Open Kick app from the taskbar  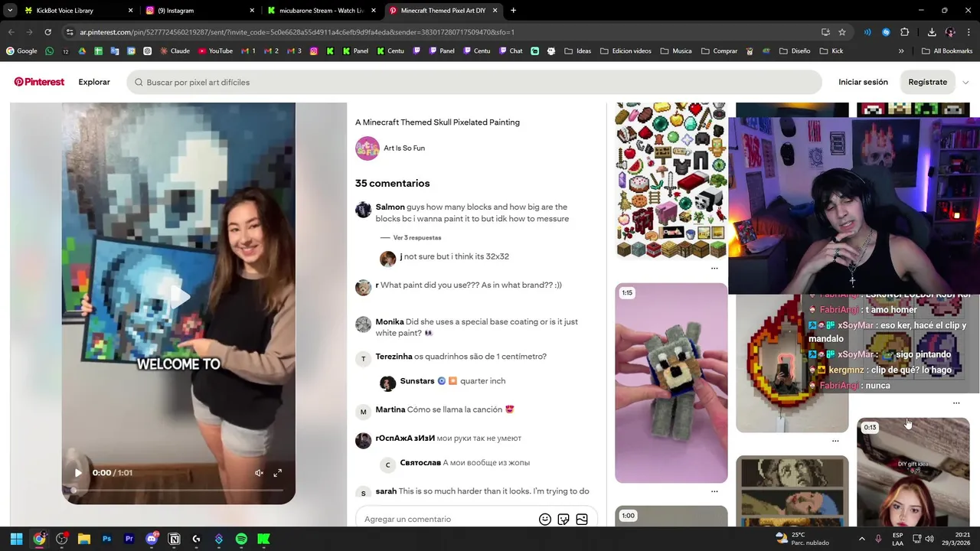point(263,539)
